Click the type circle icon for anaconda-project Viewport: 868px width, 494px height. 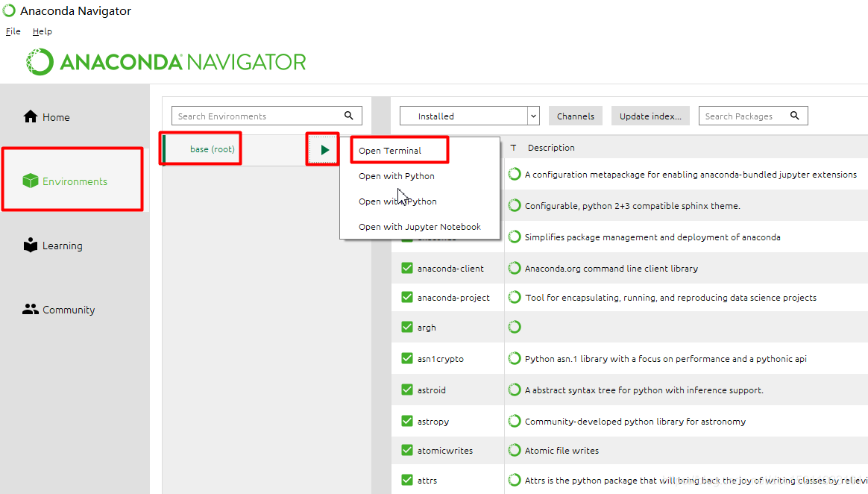click(515, 298)
